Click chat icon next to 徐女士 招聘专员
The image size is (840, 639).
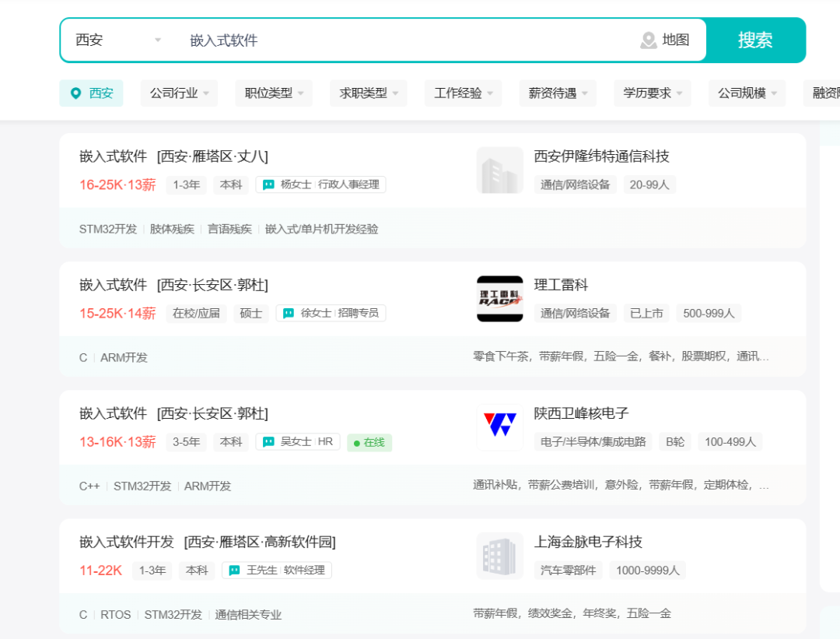[x=289, y=313]
